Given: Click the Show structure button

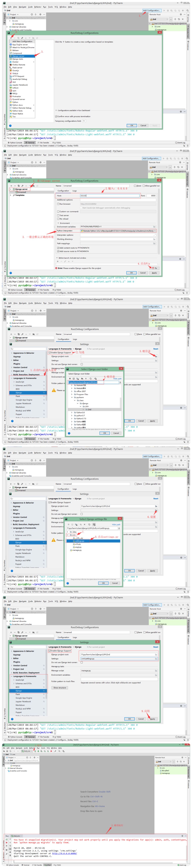Looking at the screenshot, I should 60,688.
